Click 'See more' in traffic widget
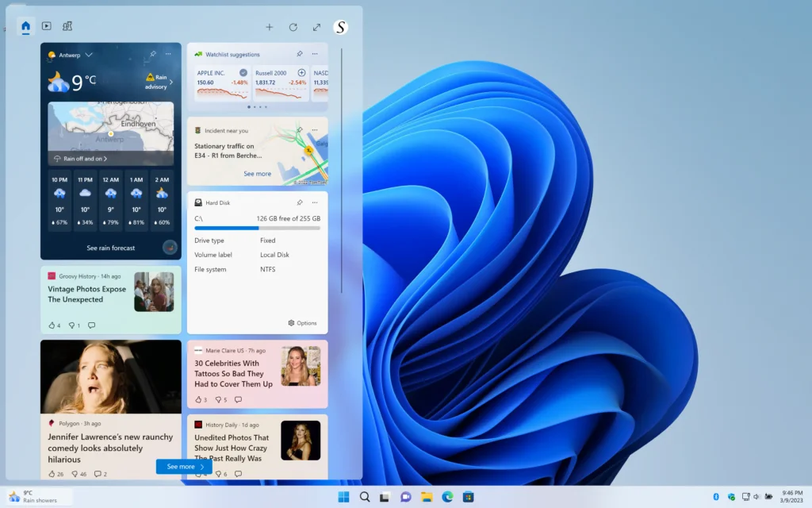Screen dimensions: 812x508 coord(258,174)
